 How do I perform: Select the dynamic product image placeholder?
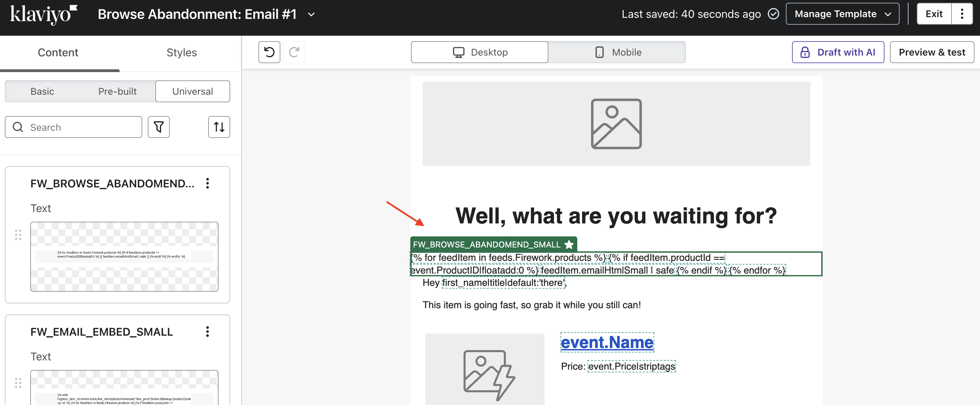(485, 369)
